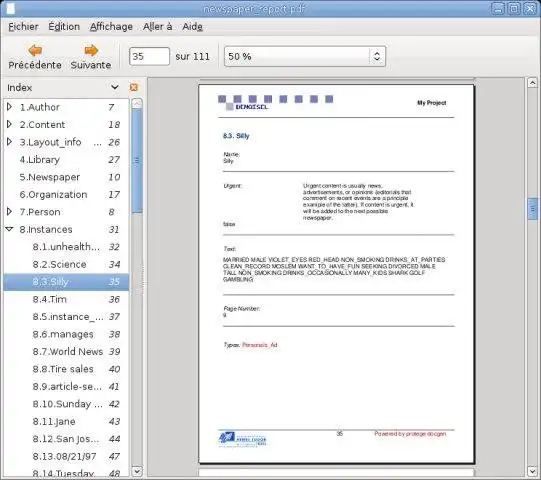This screenshot has width=541, height=480.
Task: Open the Aide menu
Action: pyautogui.click(x=192, y=27)
